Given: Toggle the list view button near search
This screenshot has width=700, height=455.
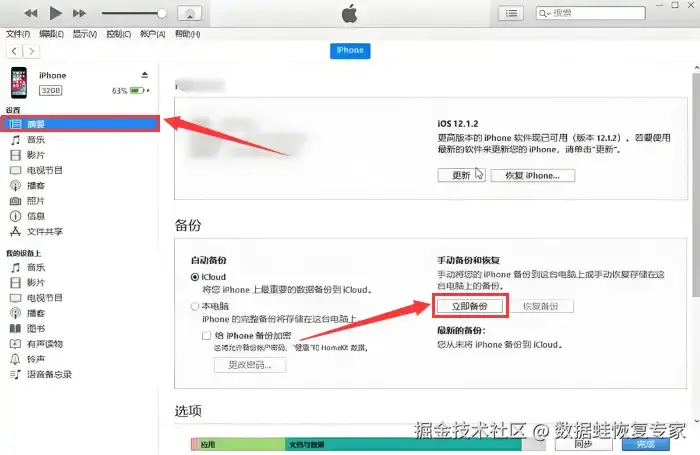Looking at the screenshot, I should pyautogui.click(x=511, y=13).
